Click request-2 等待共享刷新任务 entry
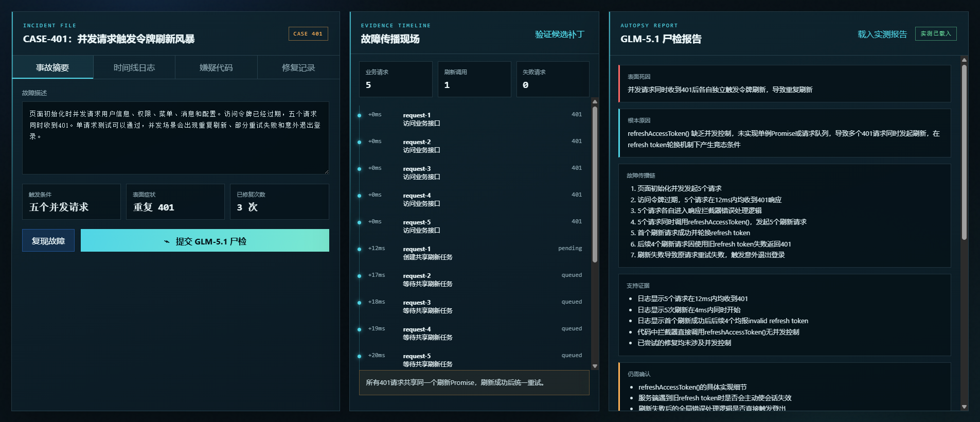This screenshot has width=980, height=422. [427, 280]
